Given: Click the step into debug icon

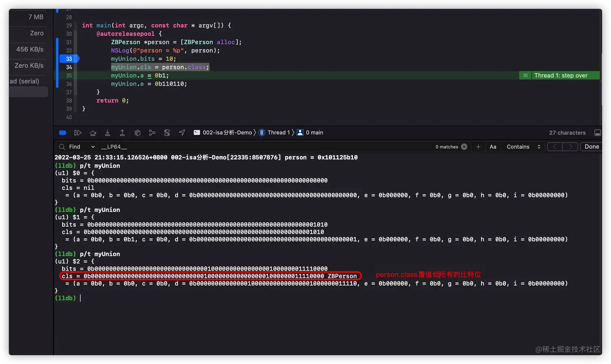Looking at the screenshot, I should pyautogui.click(x=107, y=133).
